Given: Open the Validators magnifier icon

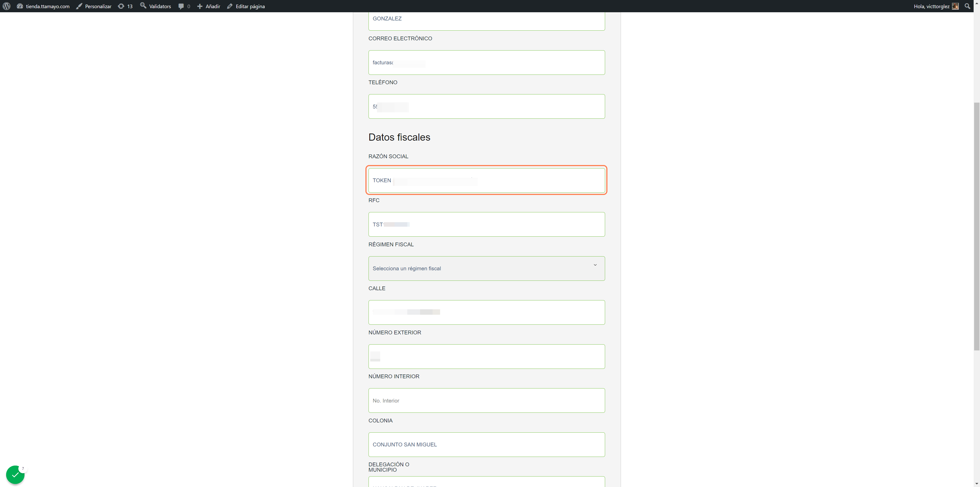Looking at the screenshot, I should point(143,5).
